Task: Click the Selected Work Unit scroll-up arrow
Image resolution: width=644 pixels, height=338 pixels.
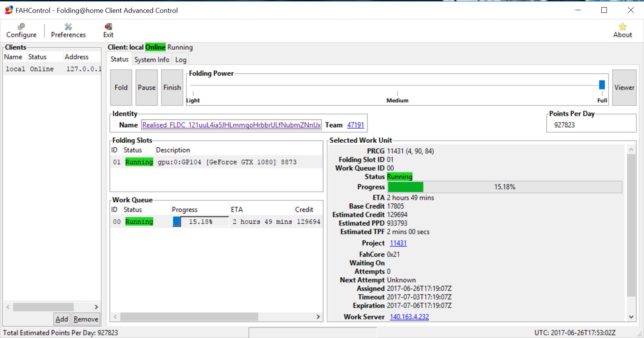Action: click(x=631, y=150)
